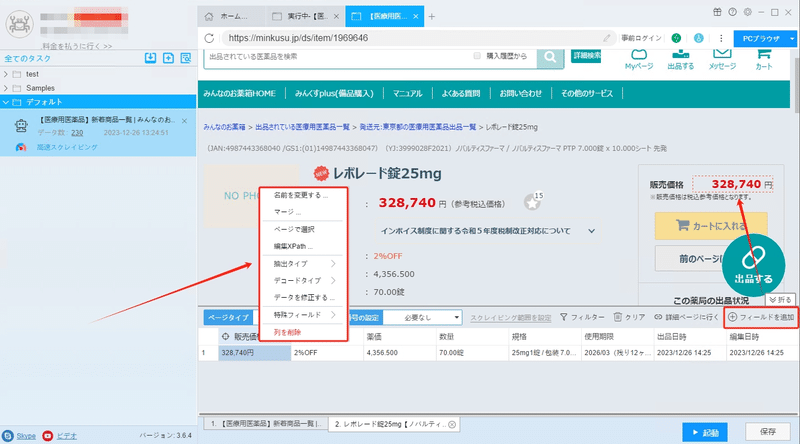Screen dimensions: 800x444
Task: Click the pencil edit URL icon
Action: (x=607, y=38)
